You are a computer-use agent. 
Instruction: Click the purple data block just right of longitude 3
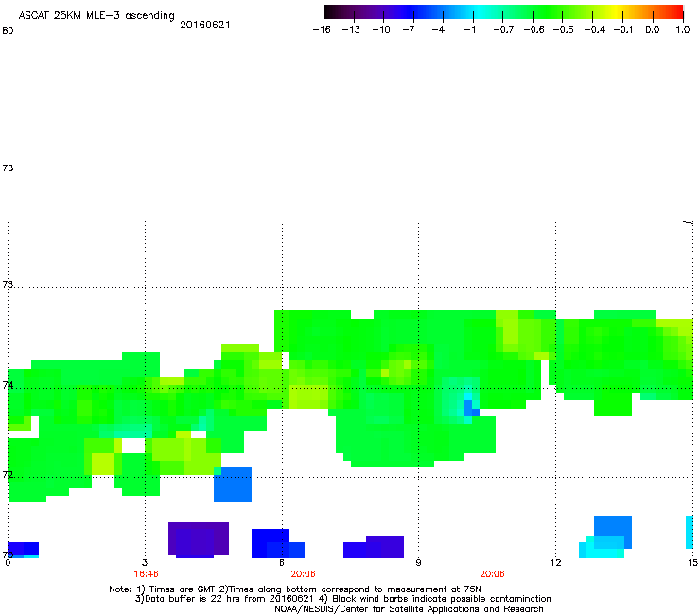[199, 540]
